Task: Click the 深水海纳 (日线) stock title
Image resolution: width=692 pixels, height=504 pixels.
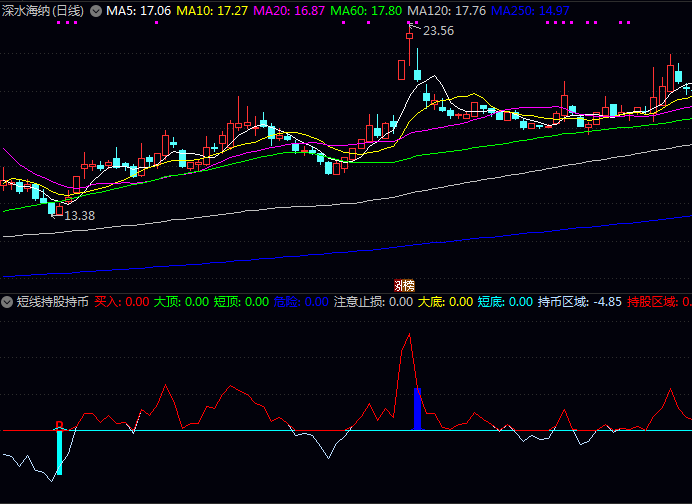Action: tap(43, 11)
